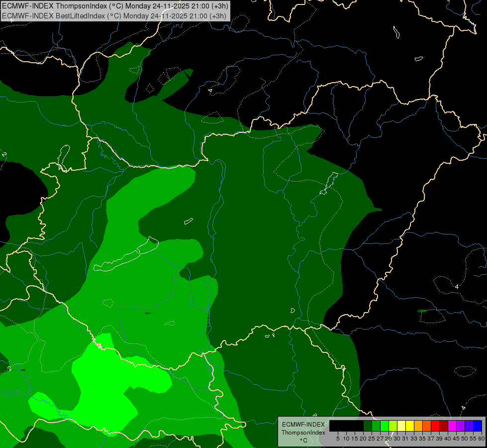Click the legend label 'ECMWF-INDEX'

(x=303, y=425)
